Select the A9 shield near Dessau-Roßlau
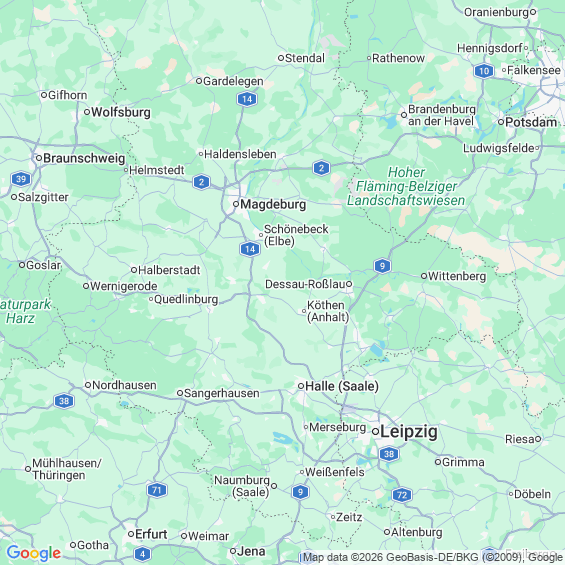 coord(382,266)
